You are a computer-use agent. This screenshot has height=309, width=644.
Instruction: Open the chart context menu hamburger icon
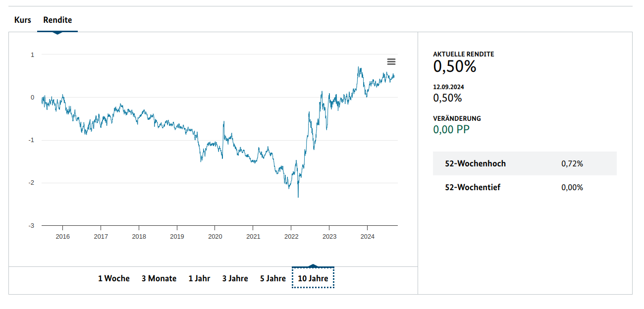[x=391, y=62]
